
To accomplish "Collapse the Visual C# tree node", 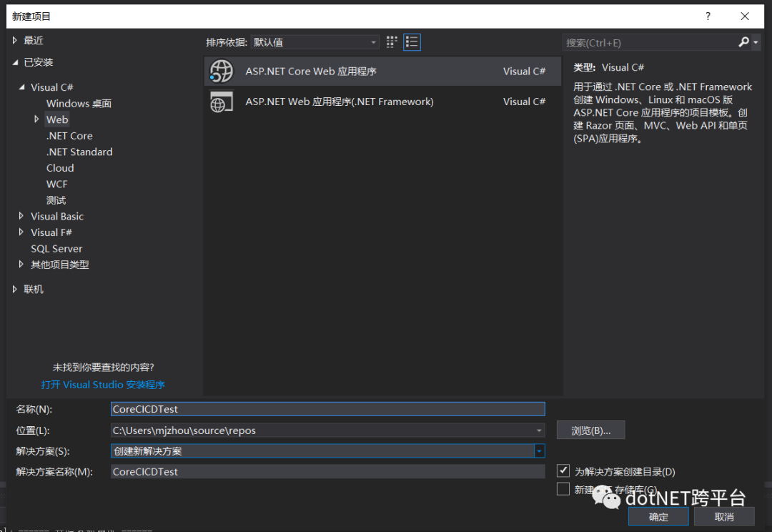I will click(x=21, y=87).
